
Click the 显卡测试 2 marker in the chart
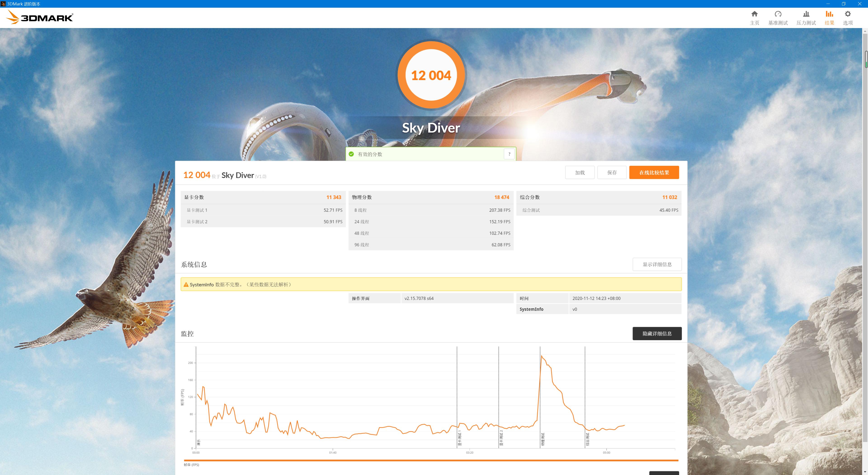click(501, 438)
